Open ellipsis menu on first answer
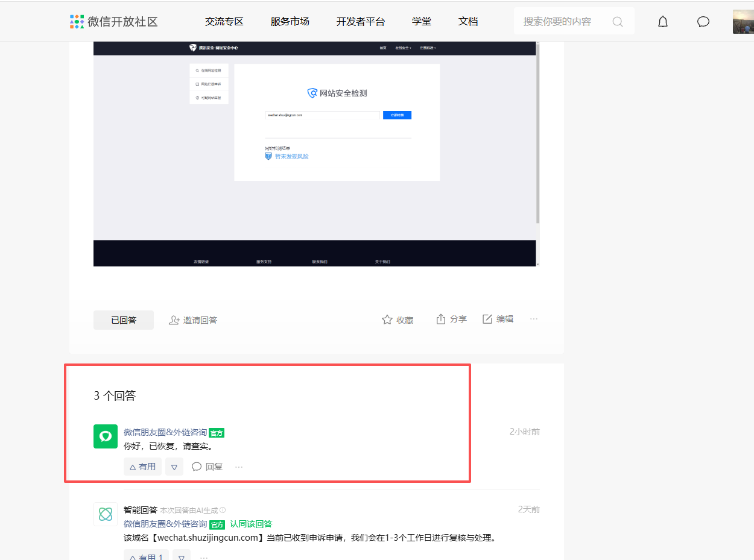The height and width of the screenshot is (560, 754). tap(239, 467)
